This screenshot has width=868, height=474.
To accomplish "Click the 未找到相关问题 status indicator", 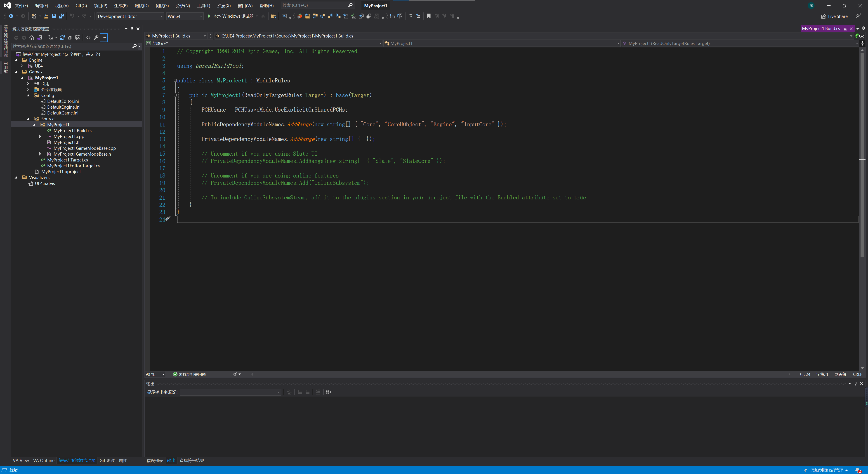I will tap(189, 374).
